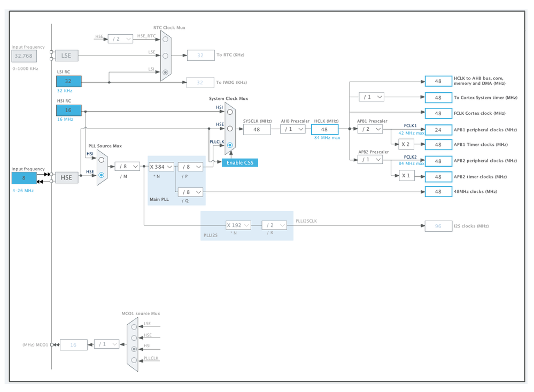Click the "42 MHz max" PCLK1 note
This screenshot has width=534, height=392.
(x=411, y=133)
